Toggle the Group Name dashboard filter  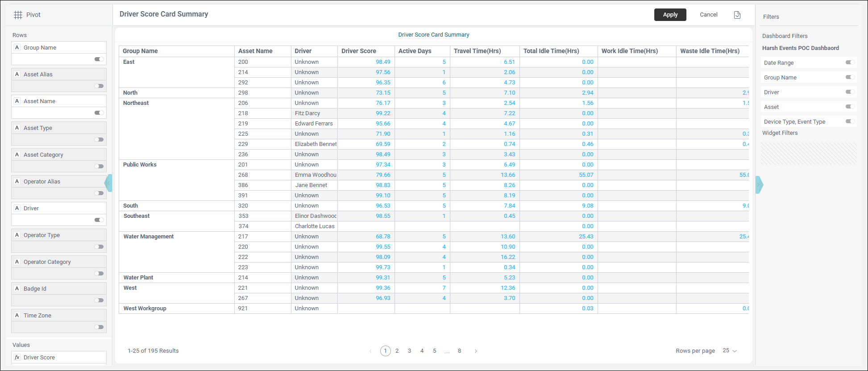pyautogui.click(x=850, y=77)
